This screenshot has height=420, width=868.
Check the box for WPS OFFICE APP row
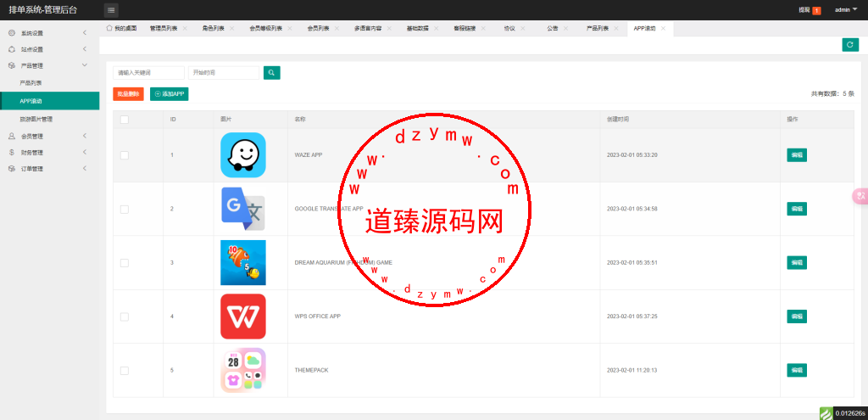pos(125,316)
